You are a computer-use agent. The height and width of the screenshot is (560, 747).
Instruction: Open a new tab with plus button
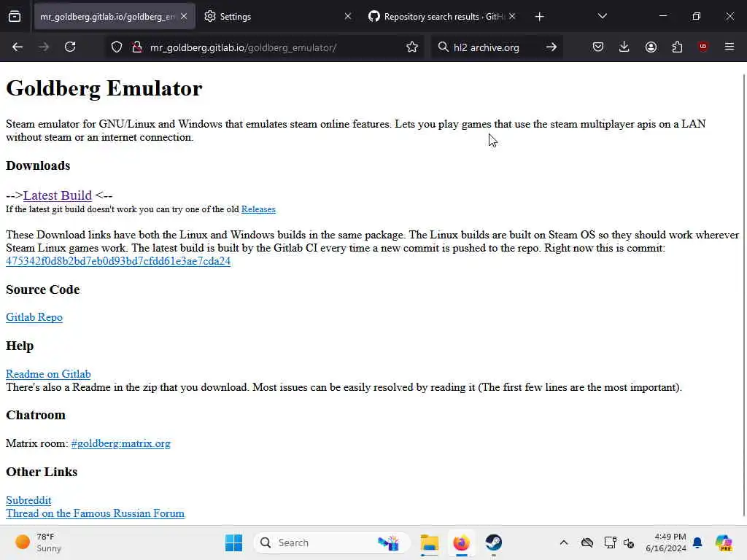click(539, 17)
